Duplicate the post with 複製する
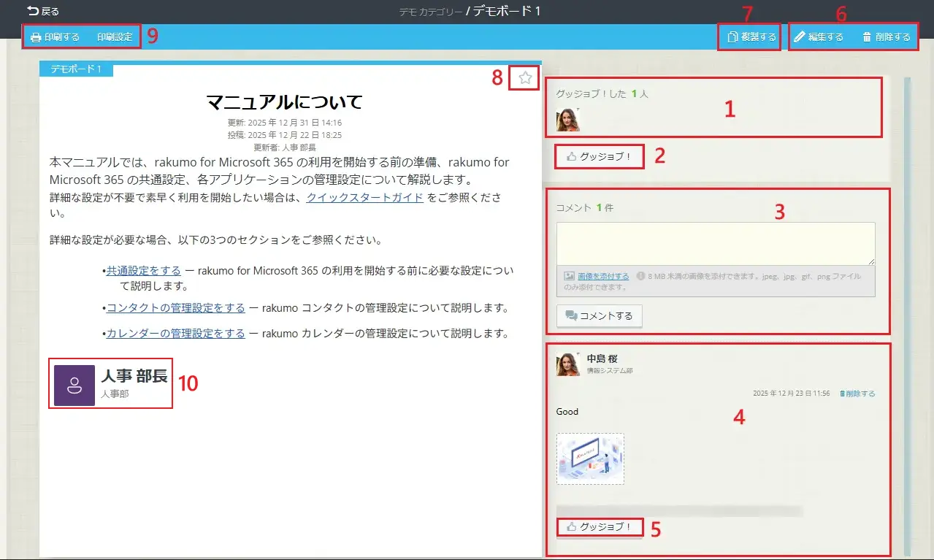 pyautogui.click(x=751, y=37)
